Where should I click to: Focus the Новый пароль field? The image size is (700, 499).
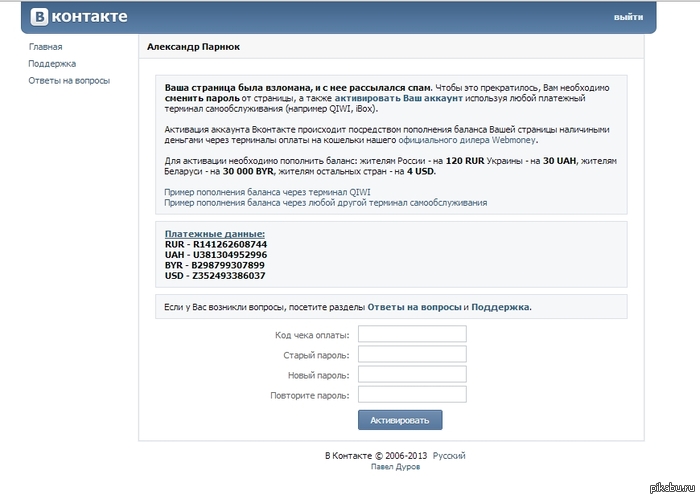(x=412, y=374)
